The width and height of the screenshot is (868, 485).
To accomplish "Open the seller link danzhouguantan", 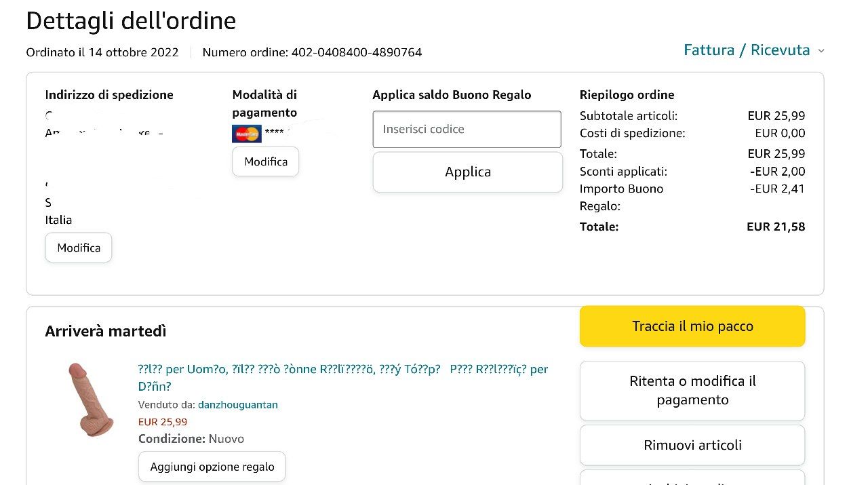I will tap(238, 405).
